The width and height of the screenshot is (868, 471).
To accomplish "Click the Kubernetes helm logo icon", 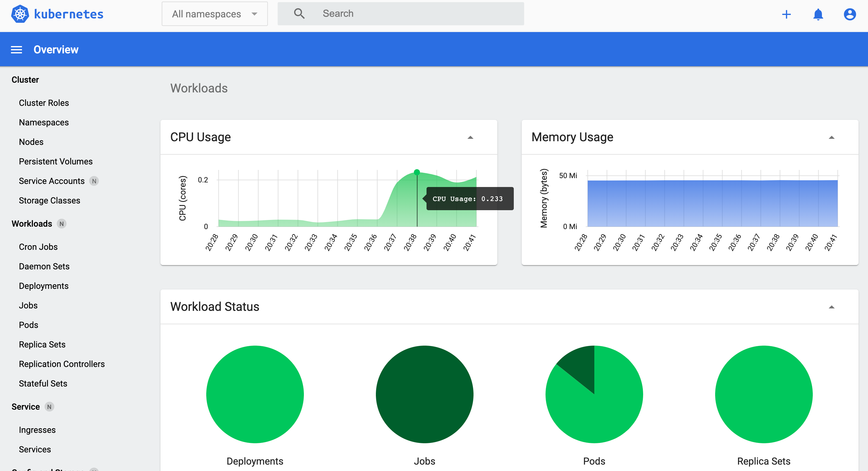I will point(20,14).
